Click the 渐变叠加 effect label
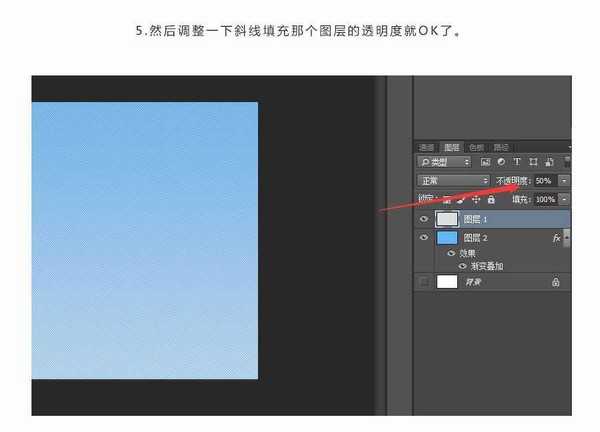600x432 pixels. coord(486,266)
